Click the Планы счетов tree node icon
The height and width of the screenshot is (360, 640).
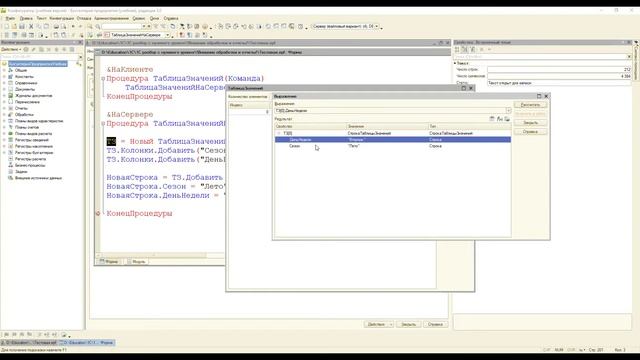[11, 127]
